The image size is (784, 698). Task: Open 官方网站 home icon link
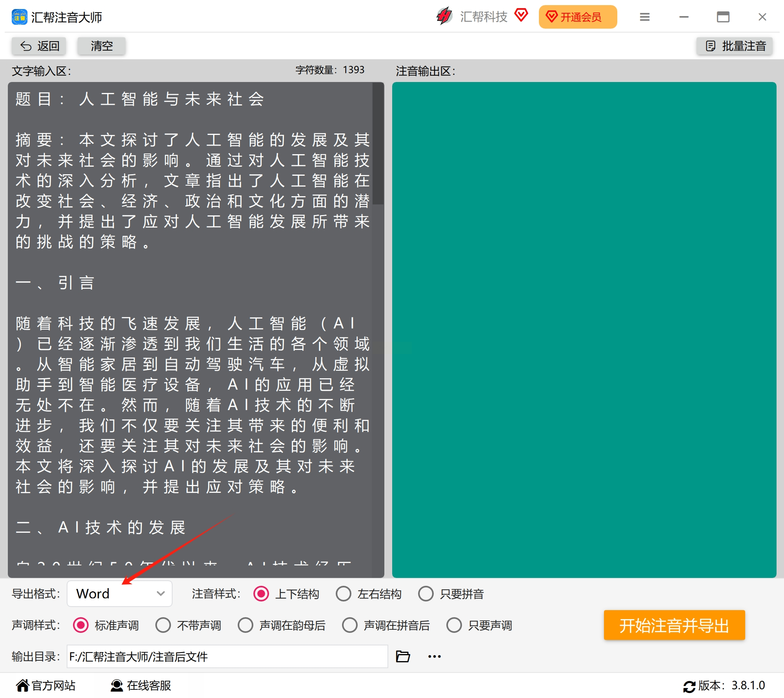pyautogui.click(x=23, y=685)
